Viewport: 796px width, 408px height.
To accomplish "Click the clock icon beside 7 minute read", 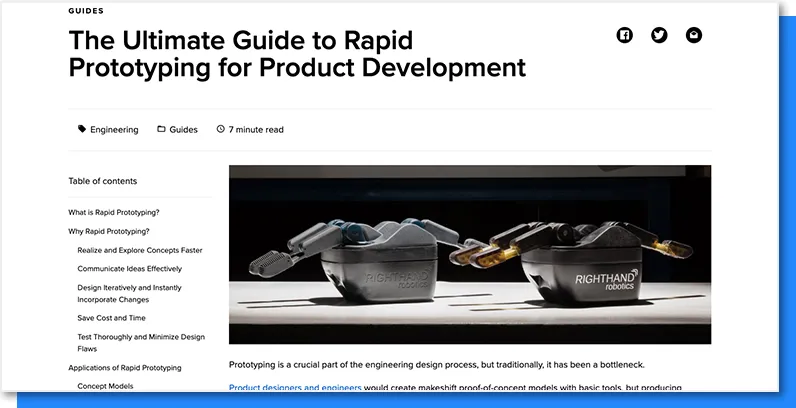I will 220,129.
